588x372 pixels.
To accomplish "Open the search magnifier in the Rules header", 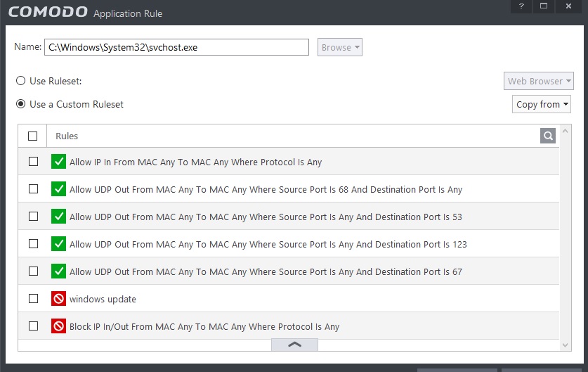I will [x=548, y=136].
